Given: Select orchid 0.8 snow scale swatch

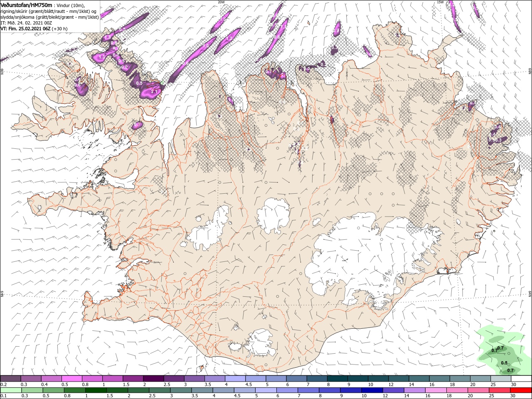Looking at the screenshot, I should tap(92, 379).
